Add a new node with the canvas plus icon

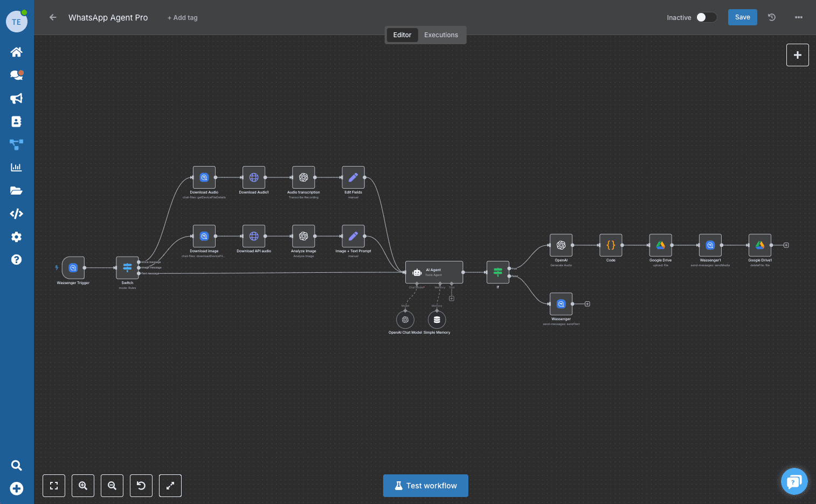click(x=797, y=55)
